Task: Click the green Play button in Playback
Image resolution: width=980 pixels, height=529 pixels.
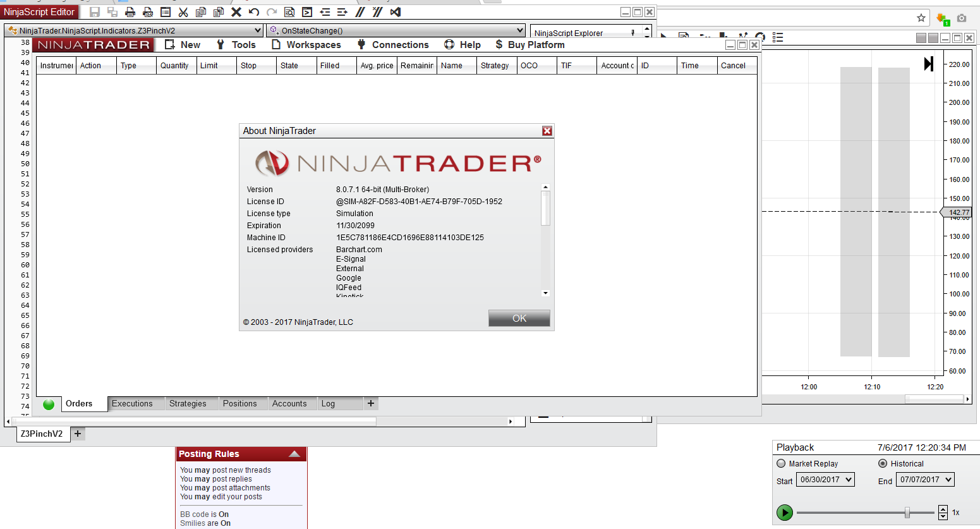Action: (785, 512)
